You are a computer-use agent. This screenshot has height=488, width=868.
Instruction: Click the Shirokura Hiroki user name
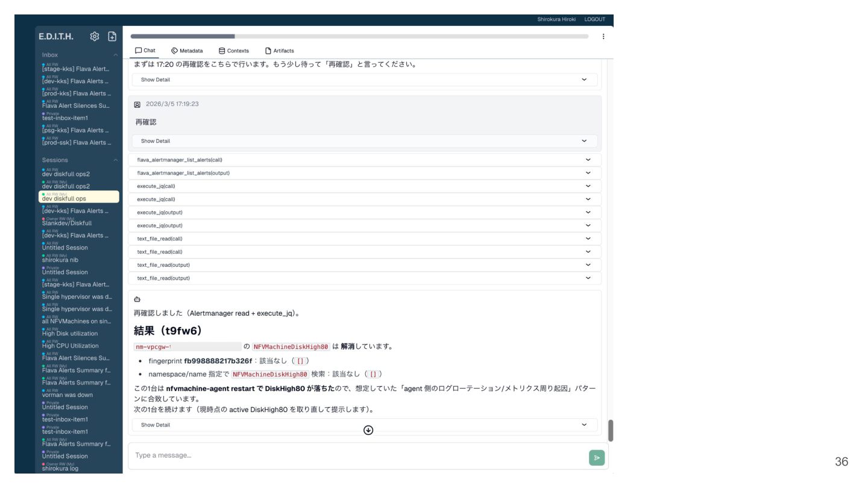pos(556,19)
